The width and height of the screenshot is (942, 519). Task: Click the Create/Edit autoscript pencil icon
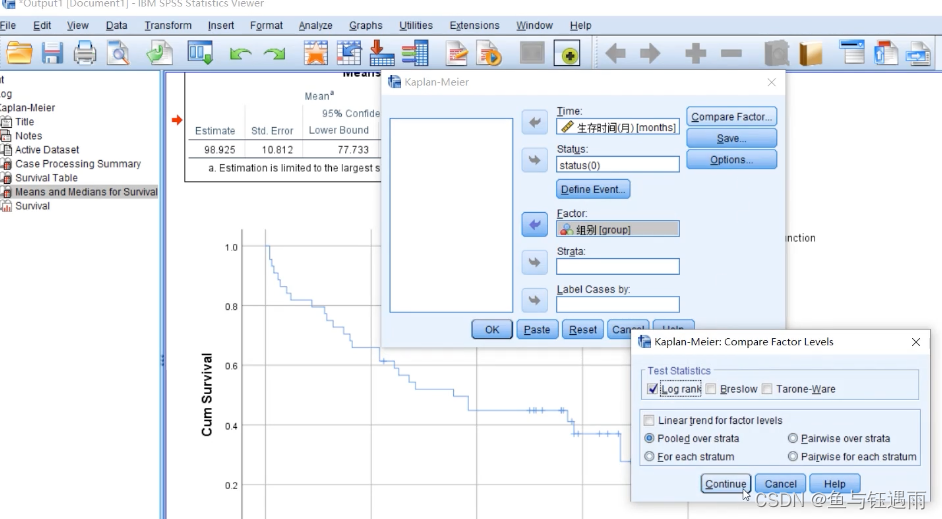457,53
